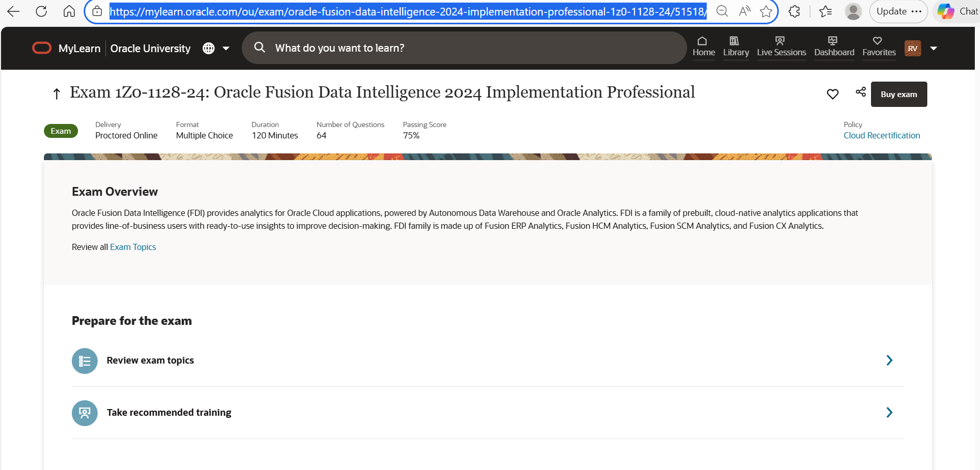Select the browser address bar URL
This screenshot has height=470, width=980.
408,11
